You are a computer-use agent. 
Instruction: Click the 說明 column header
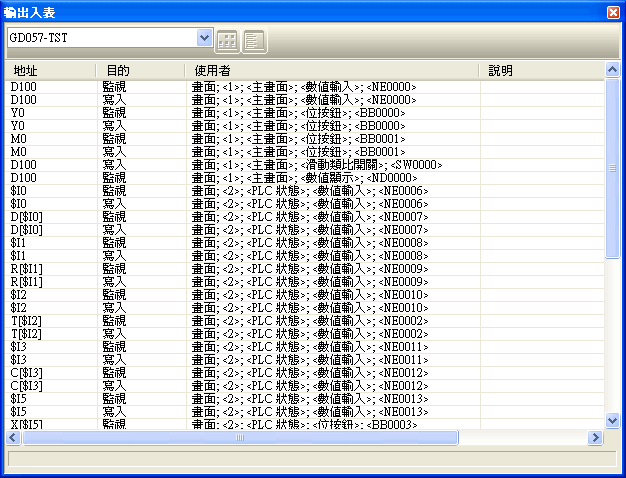click(541, 71)
